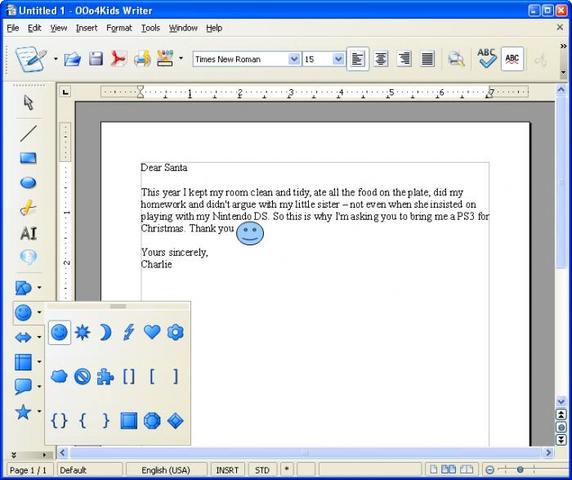
Task: Open the Insert menu
Action: point(86,28)
